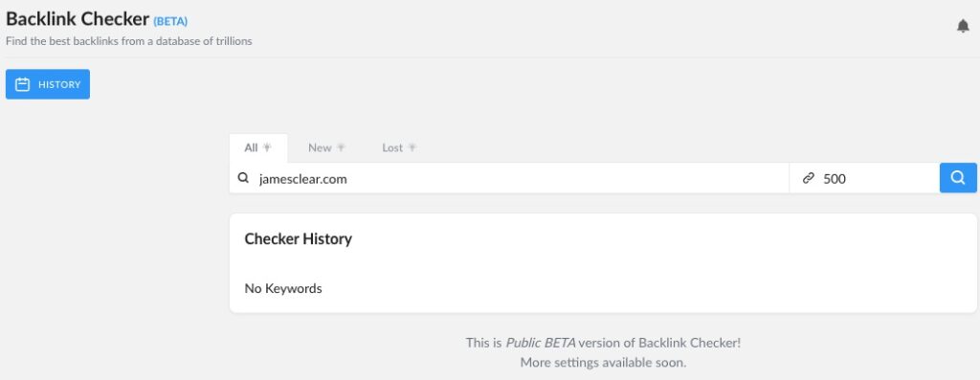Focus the domain field containing jamesclear.com
The width and height of the screenshot is (980, 380).
(509, 179)
